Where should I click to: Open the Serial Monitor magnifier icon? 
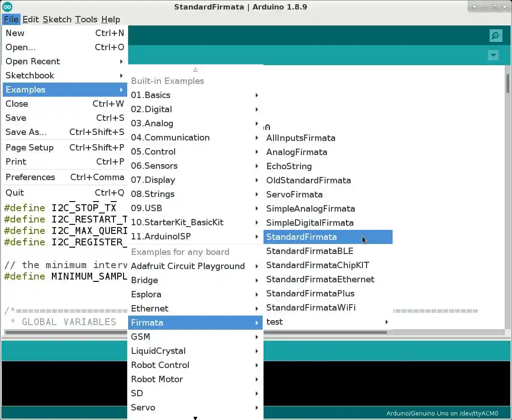point(496,35)
